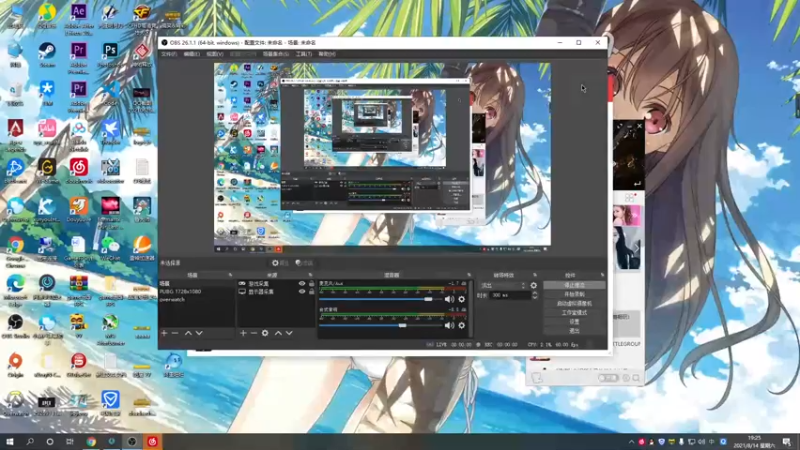Add a new source with the plus icon
The height and width of the screenshot is (450, 800).
coord(243,333)
